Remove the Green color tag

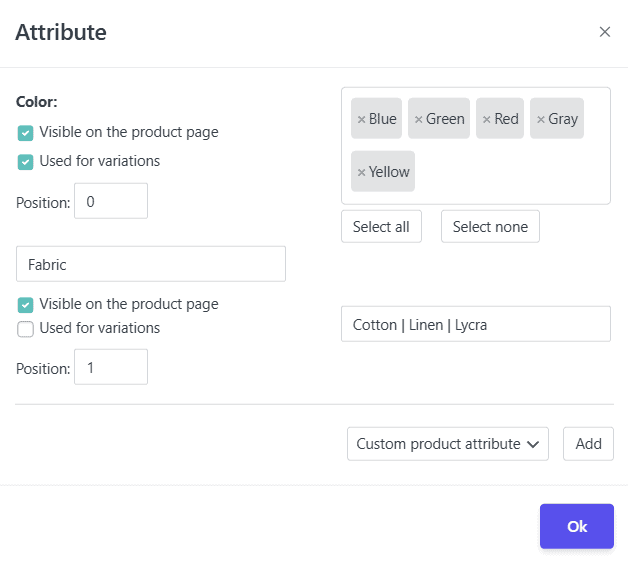pyautogui.click(x=418, y=119)
